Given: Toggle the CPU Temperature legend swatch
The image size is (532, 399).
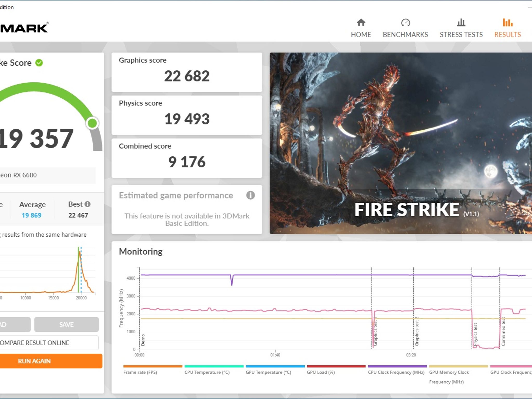Looking at the screenshot, I should click(x=214, y=366).
